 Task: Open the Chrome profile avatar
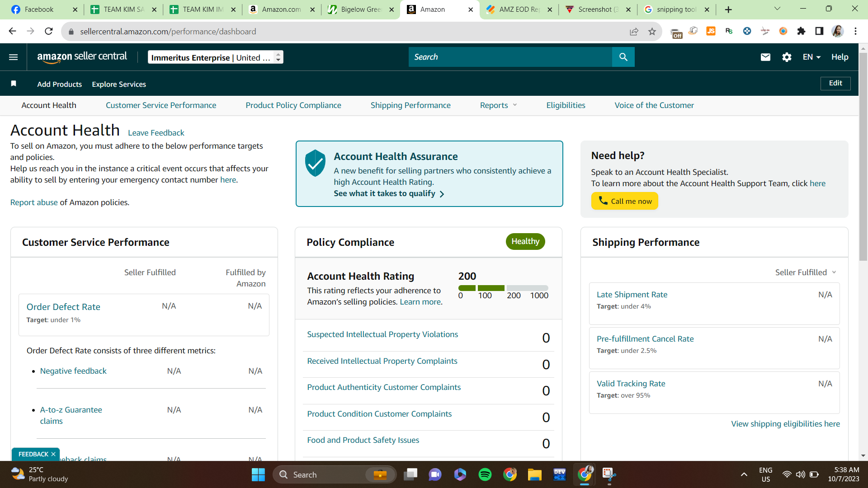[x=837, y=31]
